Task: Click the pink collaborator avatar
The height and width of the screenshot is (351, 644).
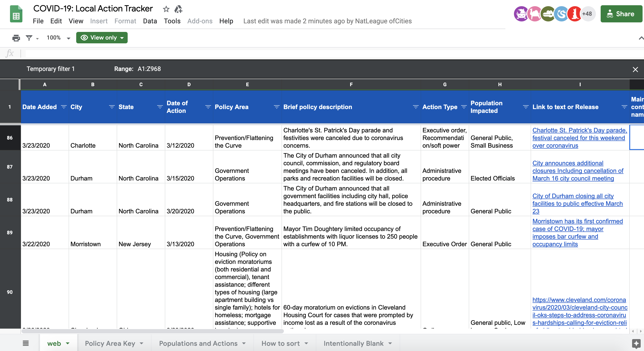Action: 534,14
